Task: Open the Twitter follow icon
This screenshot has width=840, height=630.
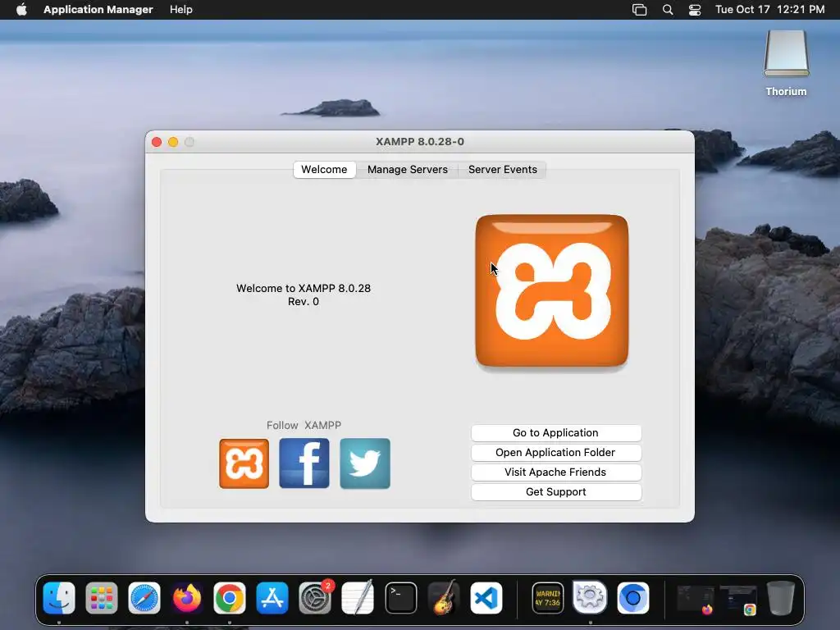Action: click(365, 463)
